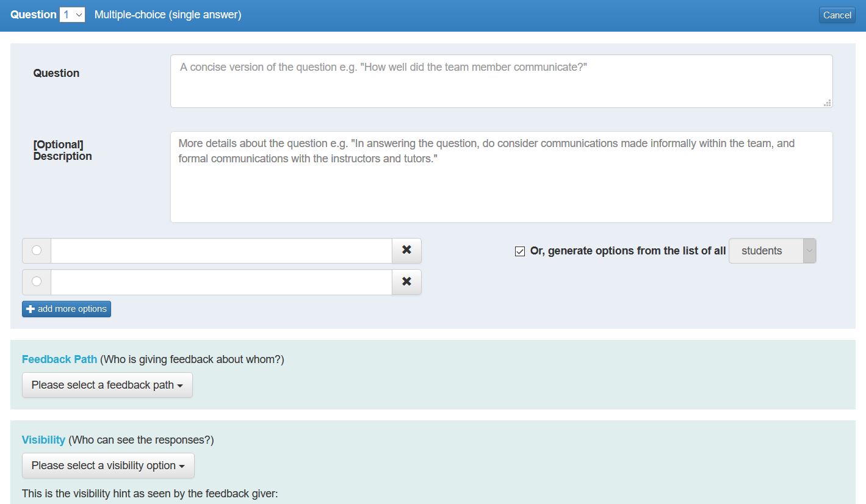Click the Cancel button
The width and height of the screenshot is (866, 504).
pyautogui.click(x=837, y=15)
